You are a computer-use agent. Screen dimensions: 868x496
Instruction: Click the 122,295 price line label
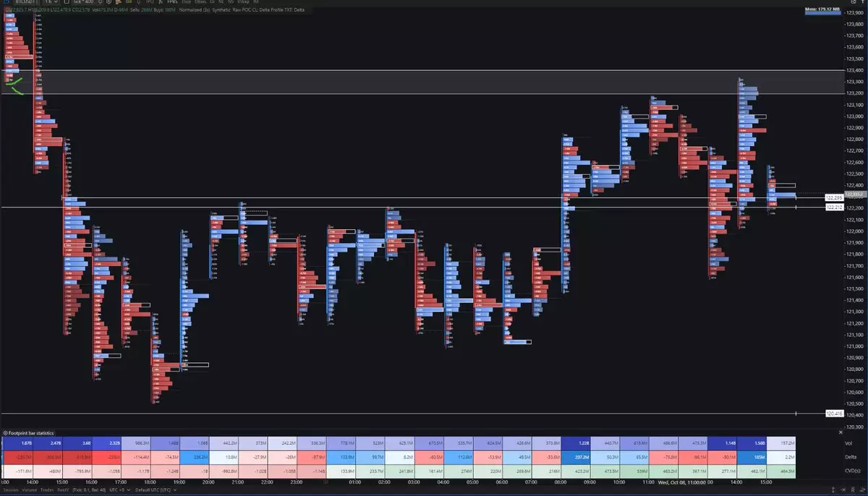click(834, 197)
